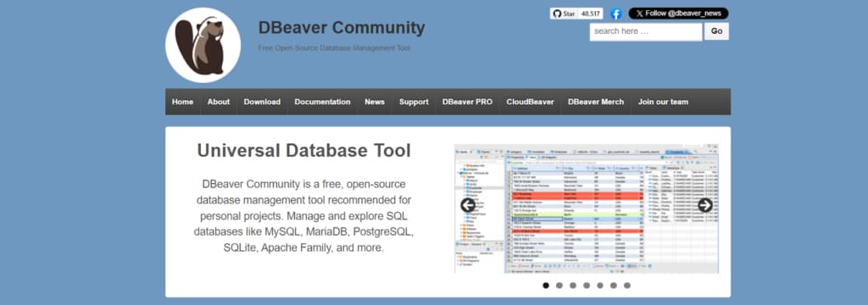The height and width of the screenshot is (305, 868).
Task: Click the search here input field
Action: [645, 31]
